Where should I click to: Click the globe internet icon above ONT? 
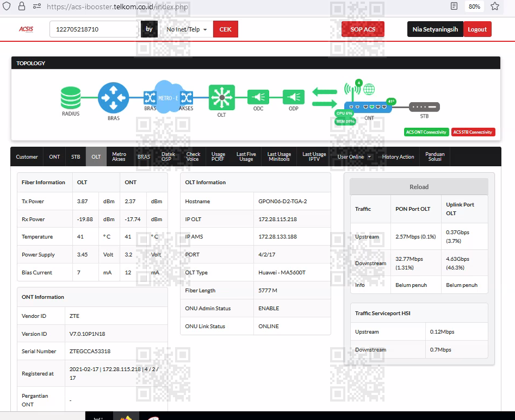[x=369, y=89]
